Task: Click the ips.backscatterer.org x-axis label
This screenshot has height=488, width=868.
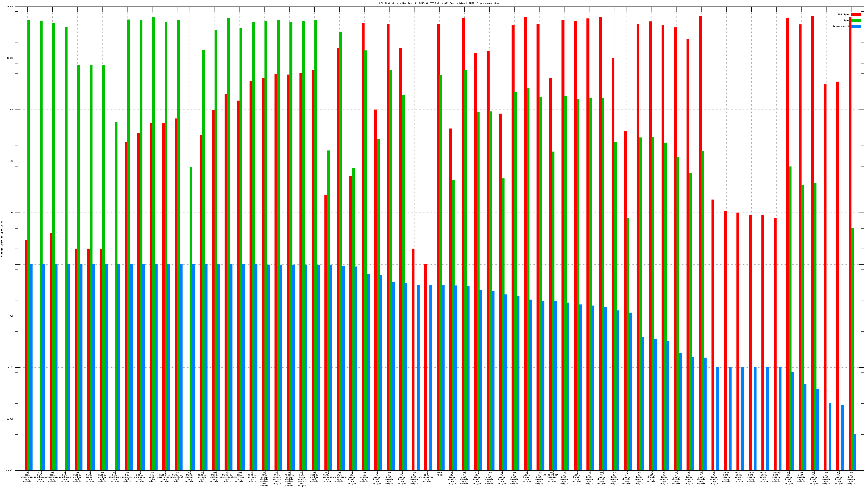Action: 339,477
